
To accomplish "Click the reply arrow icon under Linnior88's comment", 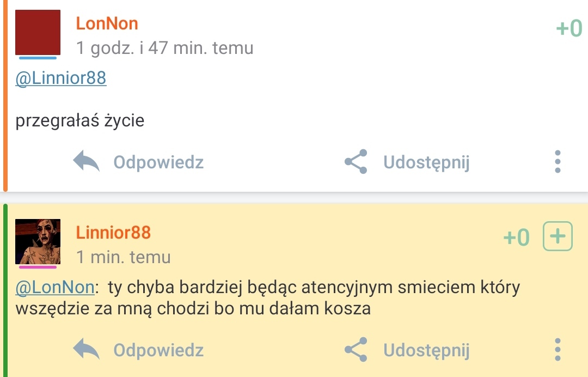I will (87, 349).
